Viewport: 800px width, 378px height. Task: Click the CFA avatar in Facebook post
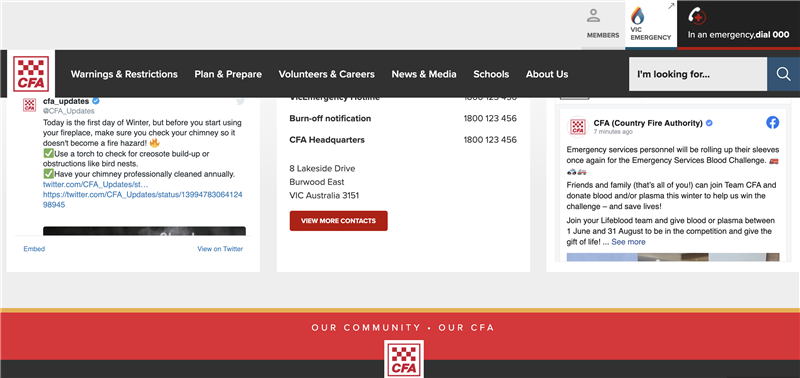pyautogui.click(x=578, y=127)
